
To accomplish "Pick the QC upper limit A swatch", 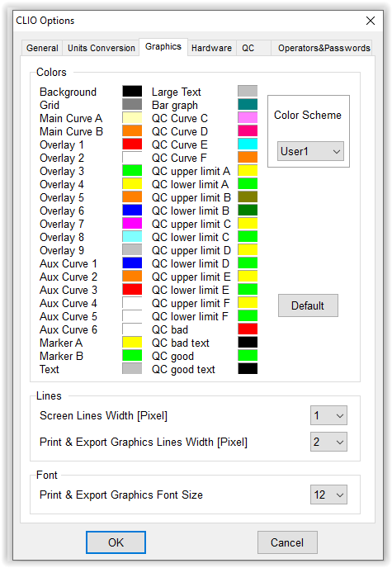I will [x=248, y=170].
